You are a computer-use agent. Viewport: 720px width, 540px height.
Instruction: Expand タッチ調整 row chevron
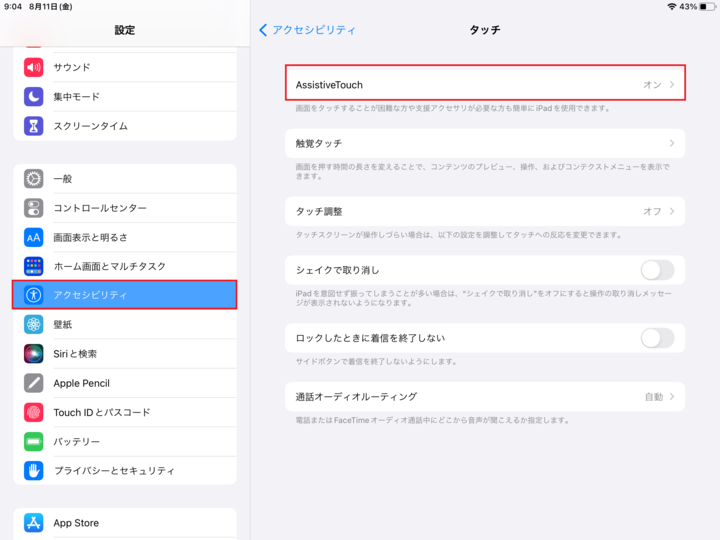[x=672, y=211]
